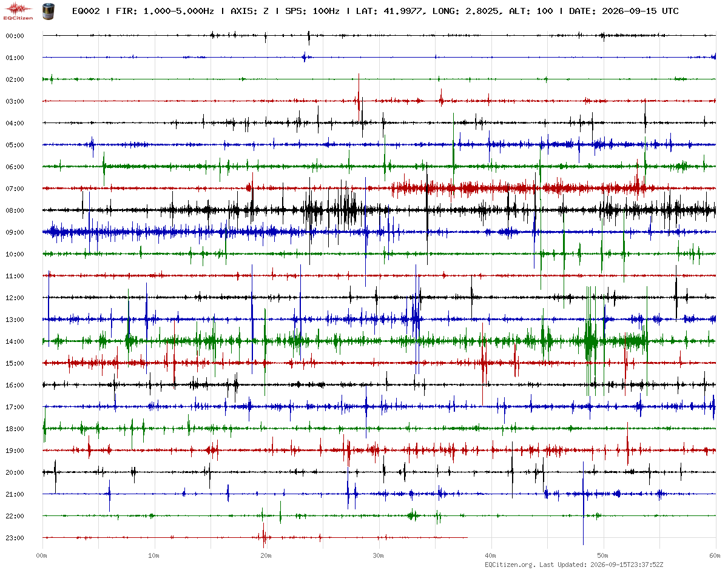728x570 pixels.
Task: Open the EQCitizen.org footer link
Action: (x=510, y=565)
